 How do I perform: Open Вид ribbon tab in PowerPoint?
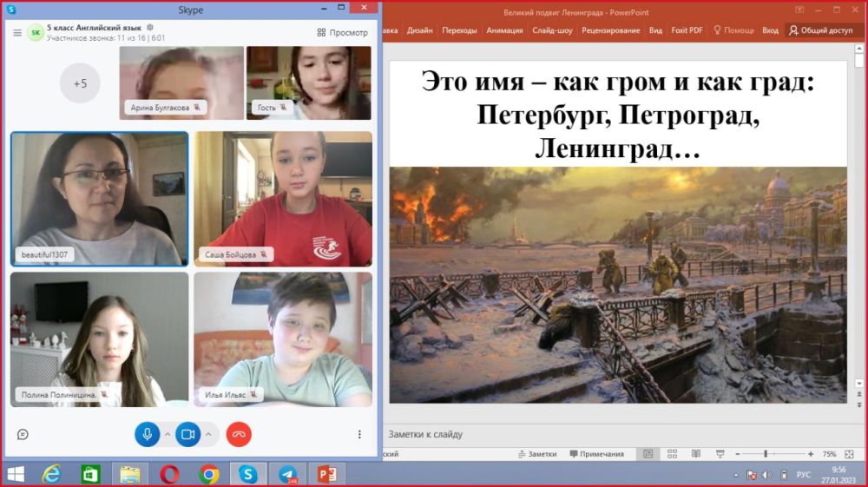(x=655, y=30)
